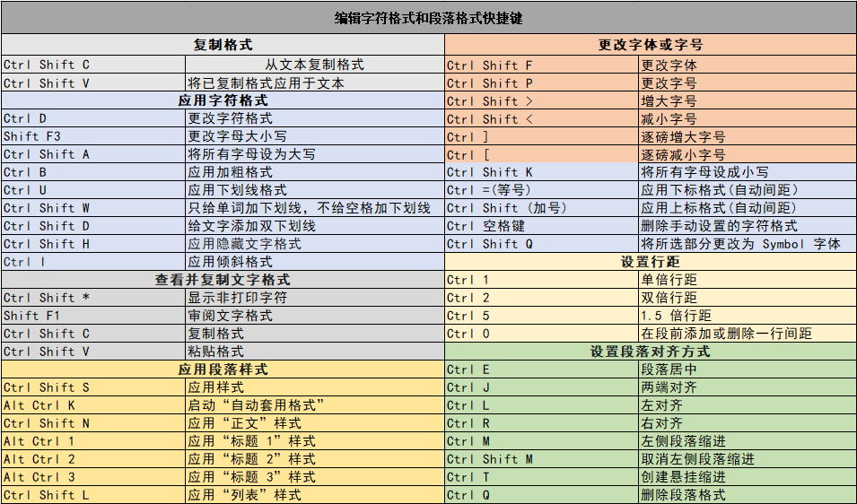The width and height of the screenshot is (857, 504).
Task: Click the cell 取消左侧段落缩进
Action: tap(748, 458)
